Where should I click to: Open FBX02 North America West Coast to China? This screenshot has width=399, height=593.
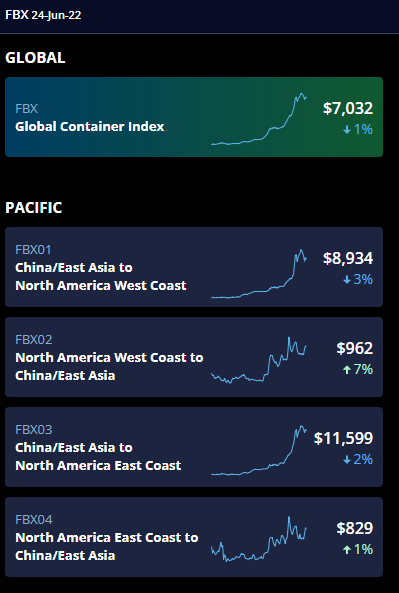click(194, 357)
